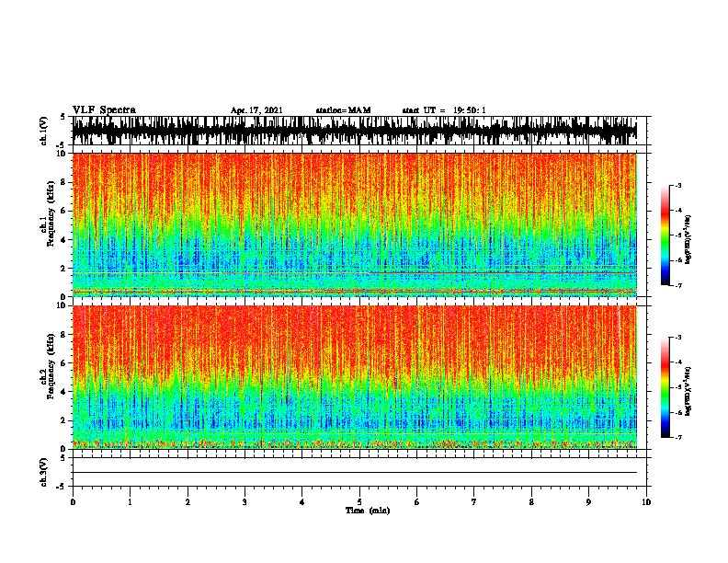Click time axis tick label "3"
728x563 pixels.
(x=245, y=502)
